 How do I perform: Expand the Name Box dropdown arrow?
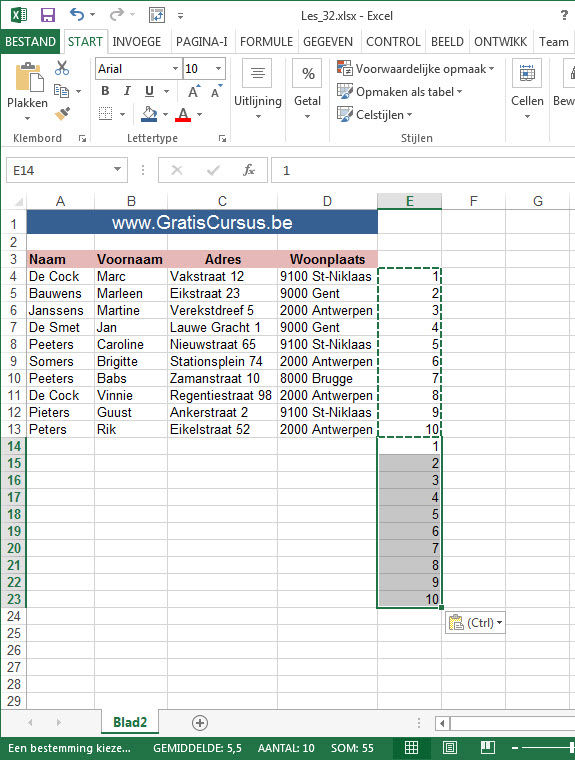(x=117, y=170)
